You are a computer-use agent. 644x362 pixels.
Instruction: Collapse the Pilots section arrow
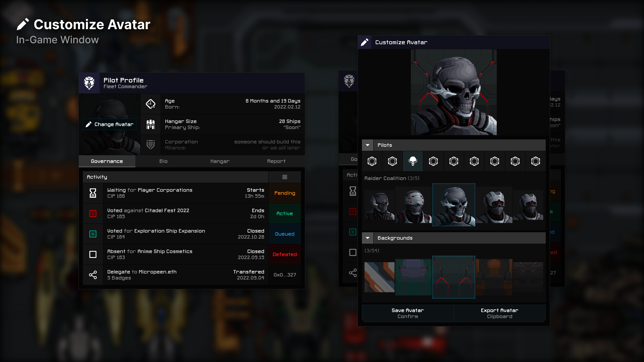367,145
